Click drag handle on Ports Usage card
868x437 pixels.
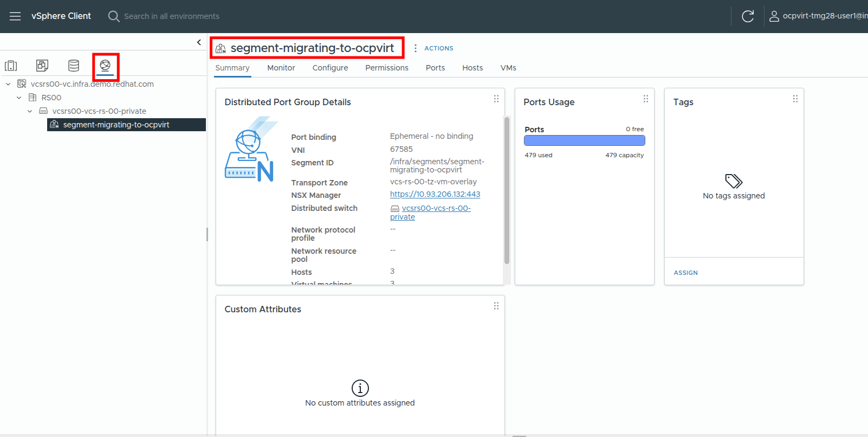coord(645,99)
